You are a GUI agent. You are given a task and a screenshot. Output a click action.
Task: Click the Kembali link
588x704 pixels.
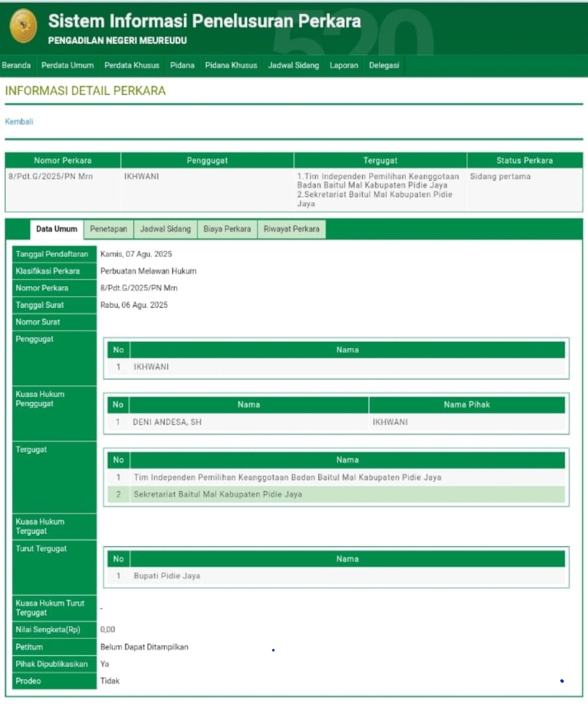pyautogui.click(x=19, y=122)
